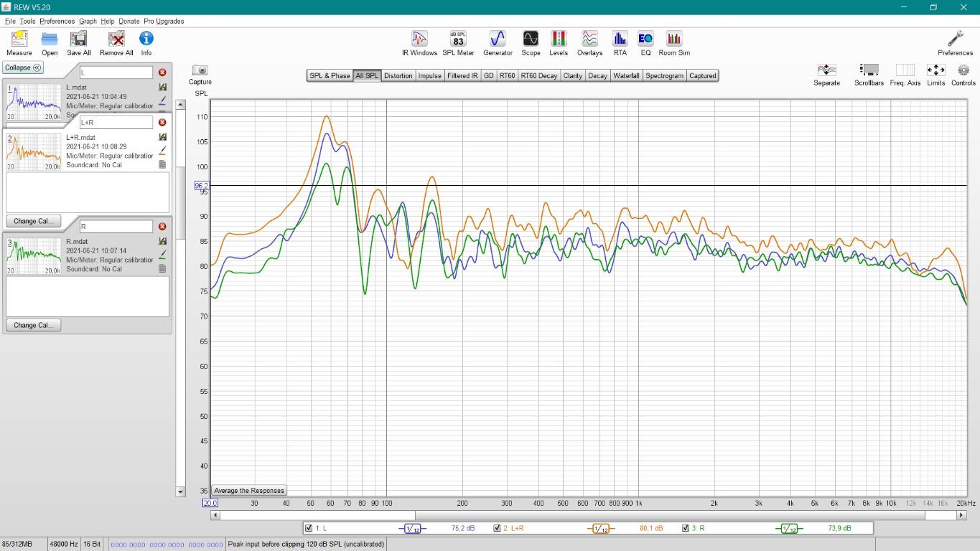
Task: Remove the L measurement with red X
Action: [162, 72]
